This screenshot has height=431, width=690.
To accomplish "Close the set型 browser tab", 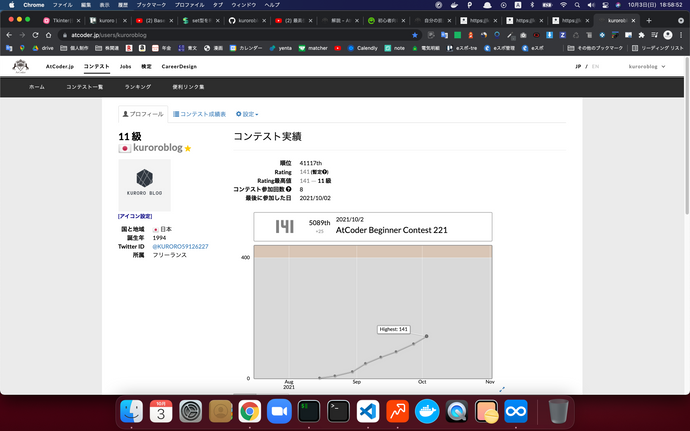I will pyautogui.click(x=217, y=20).
